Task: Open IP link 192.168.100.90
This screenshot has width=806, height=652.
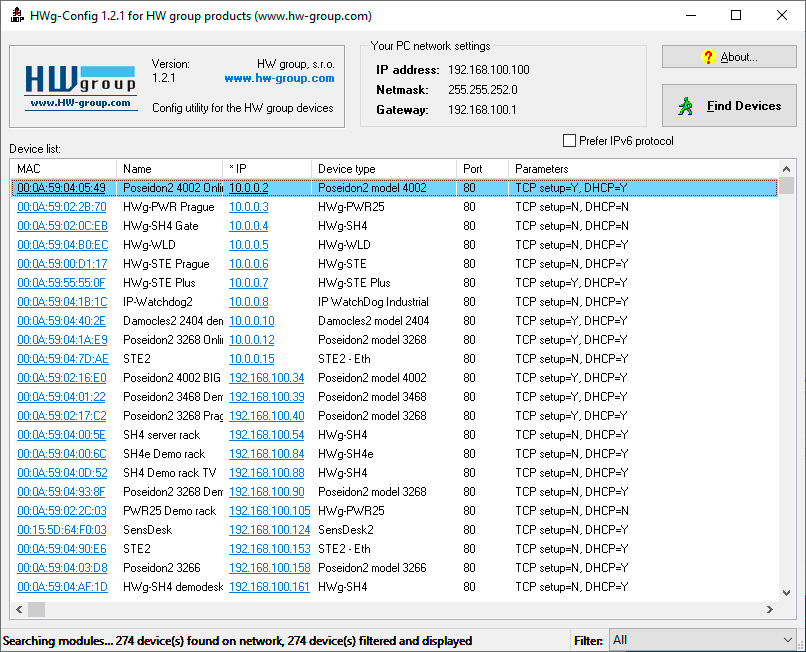Action: (x=267, y=493)
